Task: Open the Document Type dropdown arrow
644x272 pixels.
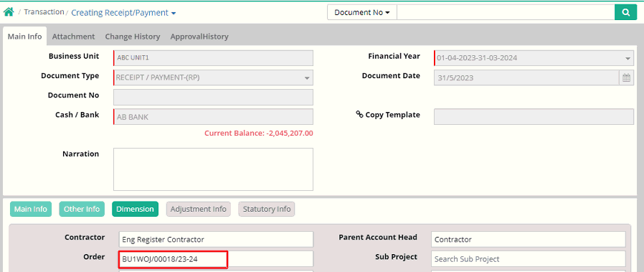Action: [307, 78]
